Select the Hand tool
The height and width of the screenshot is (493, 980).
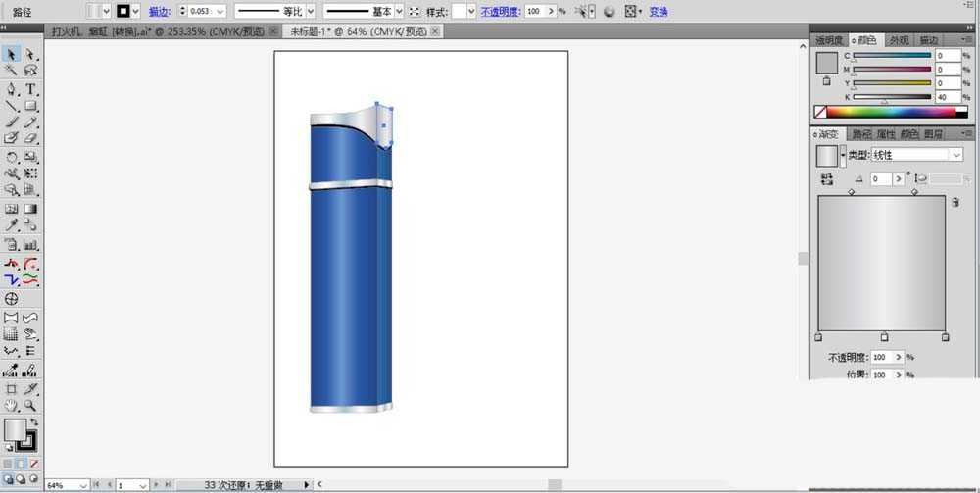(x=11, y=405)
